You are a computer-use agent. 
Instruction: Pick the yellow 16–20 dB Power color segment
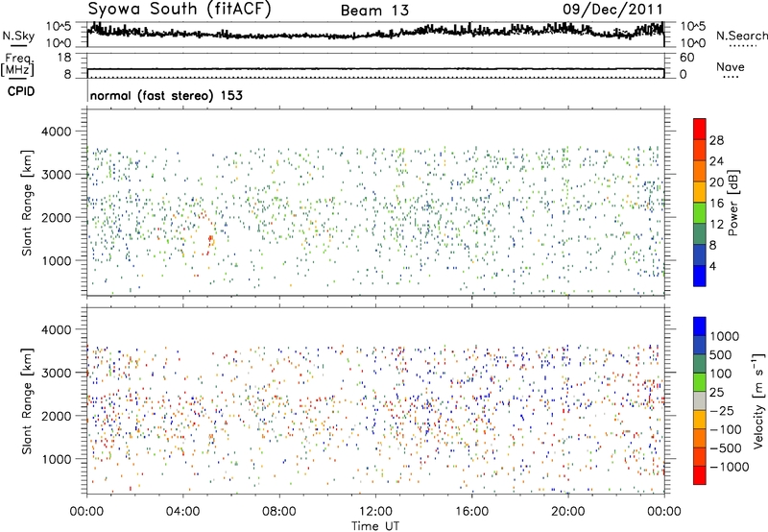pyautogui.click(x=700, y=192)
